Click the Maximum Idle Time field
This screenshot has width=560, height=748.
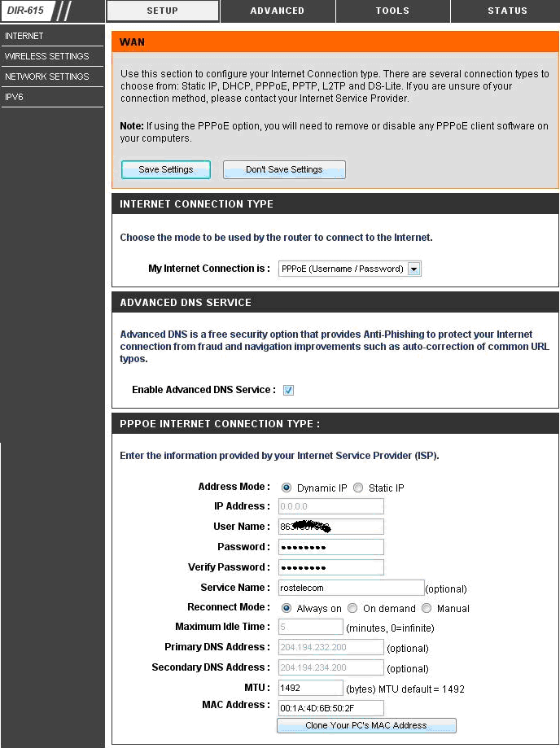tap(311, 627)
